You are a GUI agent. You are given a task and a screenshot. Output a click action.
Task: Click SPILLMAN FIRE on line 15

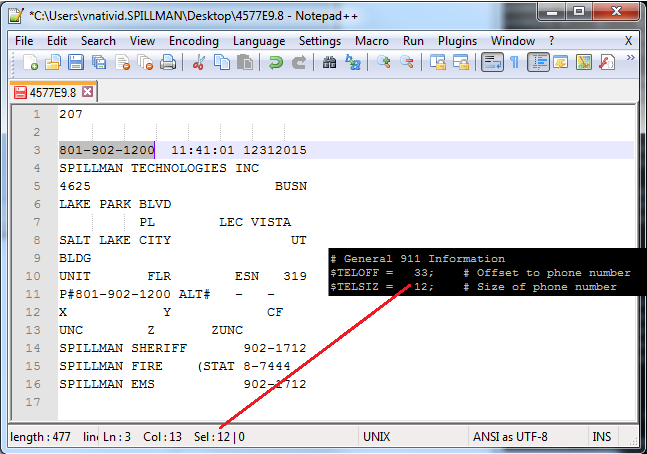[x=111, y=366]
